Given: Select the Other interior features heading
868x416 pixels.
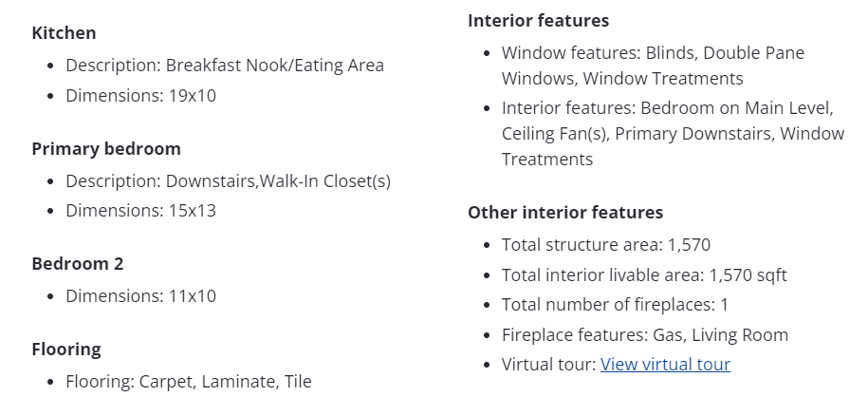Looking at the screenshot, I should (564, 213).
